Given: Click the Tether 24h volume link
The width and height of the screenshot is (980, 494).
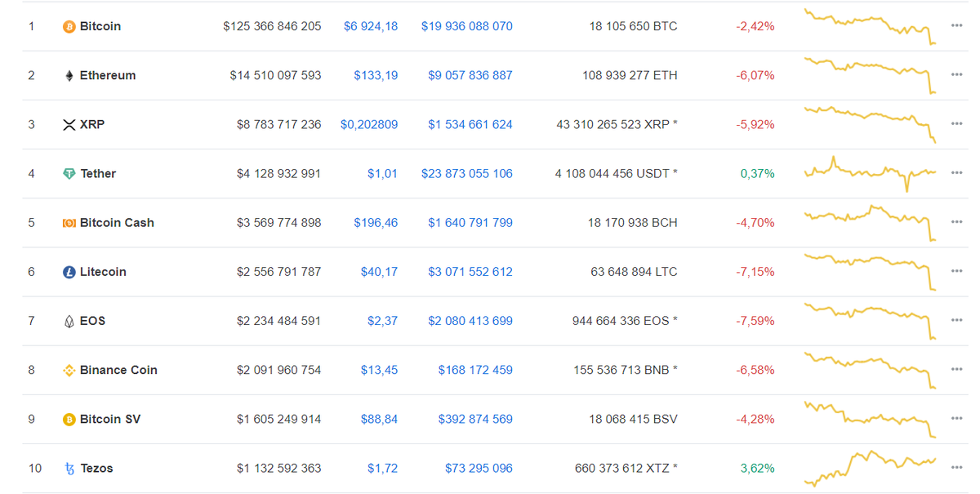Looking at the screenshot, I should click(466, 173).
